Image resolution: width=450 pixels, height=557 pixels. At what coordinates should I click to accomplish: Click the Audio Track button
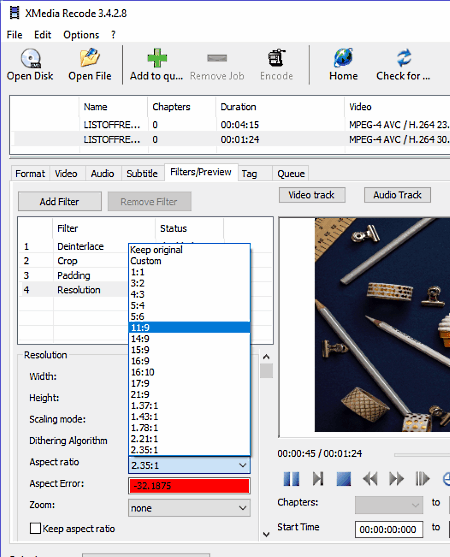click(397, 195)
